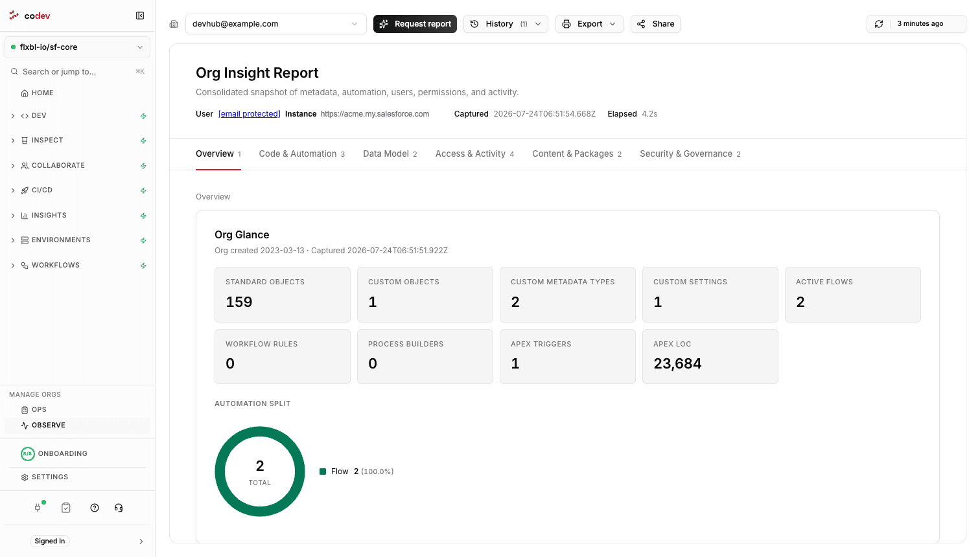Expand the ENVIRONMENTS section chevron
The width and height of the screenshot is (980, 557).
[13, 240]
